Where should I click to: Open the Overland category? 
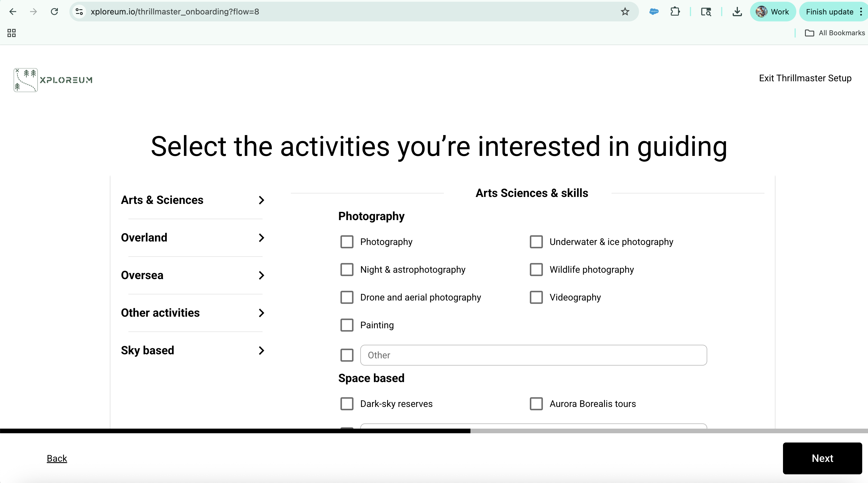coord(193,238)
